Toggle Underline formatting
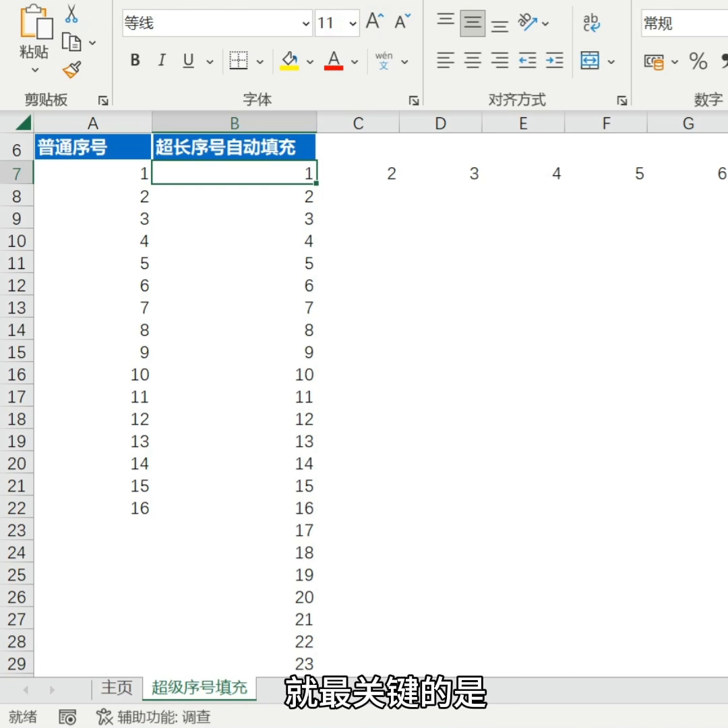This screenshot has height=728, width=728. click(188, 61)
